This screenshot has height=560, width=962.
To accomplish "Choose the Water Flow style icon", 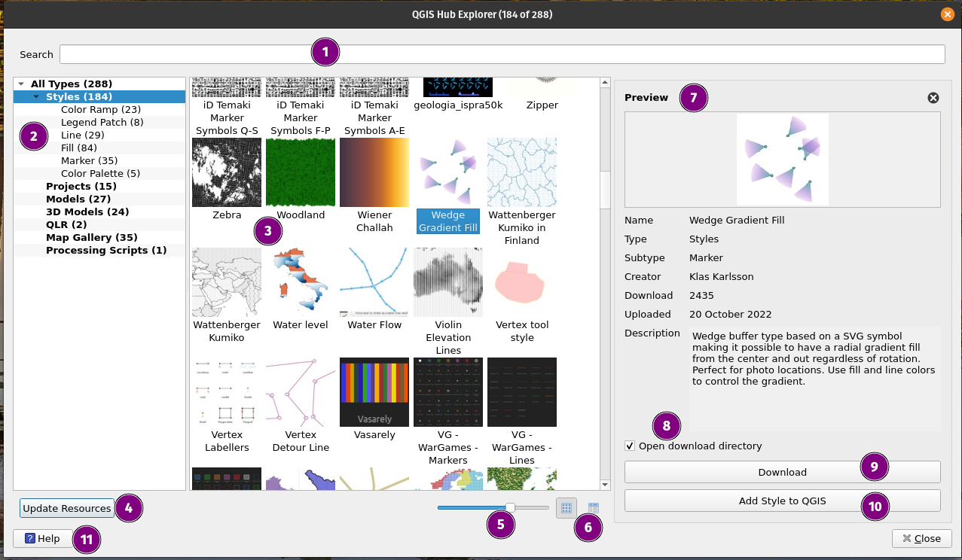I will (374, 283).
